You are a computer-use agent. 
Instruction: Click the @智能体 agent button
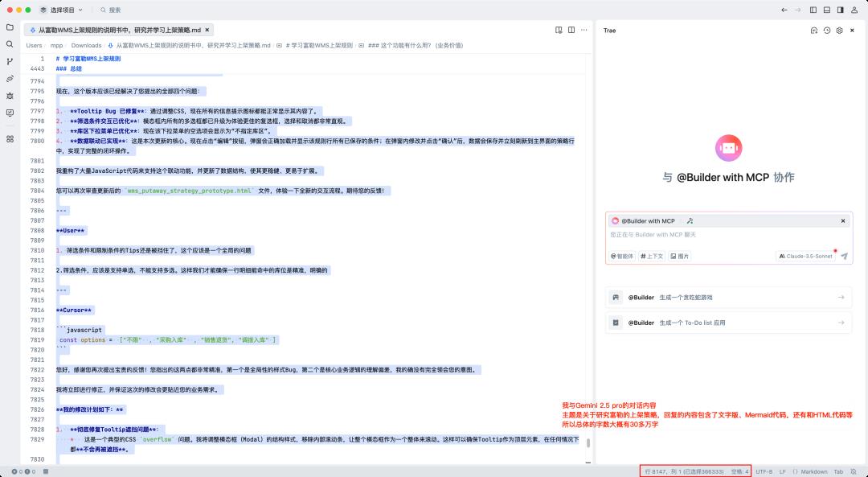click(x=621, y=256)
